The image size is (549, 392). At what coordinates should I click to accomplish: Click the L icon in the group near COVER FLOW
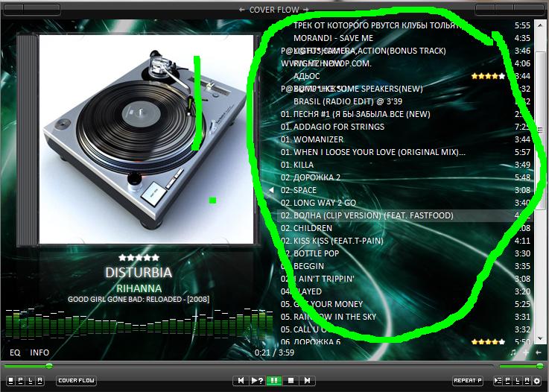(x=31, y=380)
